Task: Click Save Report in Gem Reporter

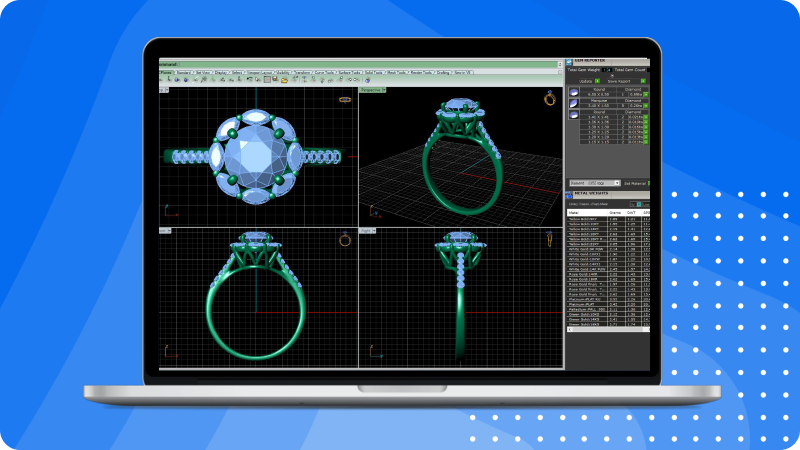Action: pos(619,81)
